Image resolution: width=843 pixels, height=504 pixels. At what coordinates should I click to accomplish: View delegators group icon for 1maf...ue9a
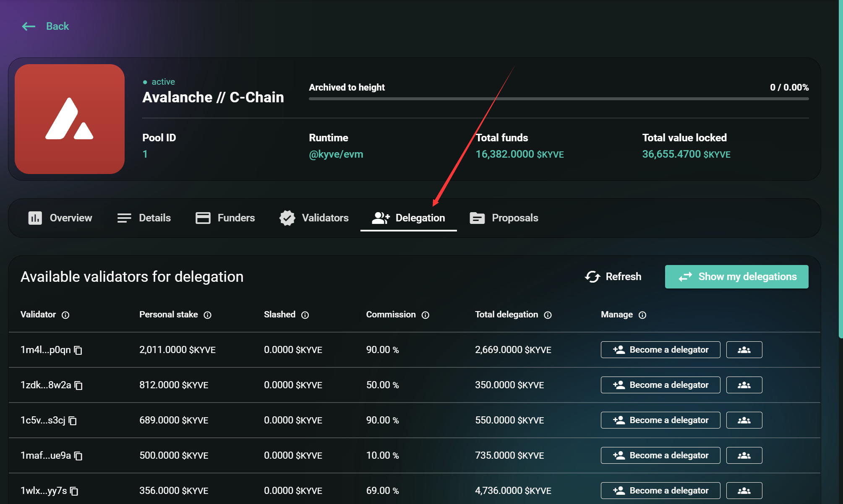tap(744, 455)
